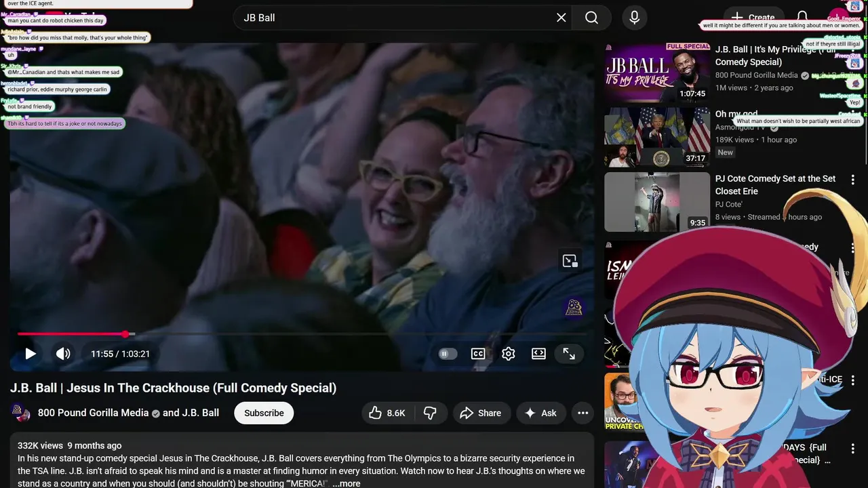
Task: Click the magnifier search button
Action: click(591, 18)
